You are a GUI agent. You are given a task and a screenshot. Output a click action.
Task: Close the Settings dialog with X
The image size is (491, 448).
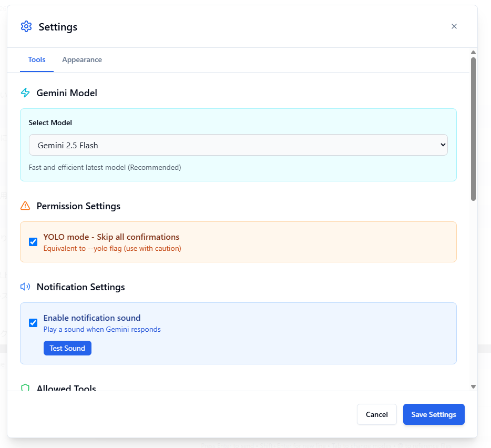(454, 26)
